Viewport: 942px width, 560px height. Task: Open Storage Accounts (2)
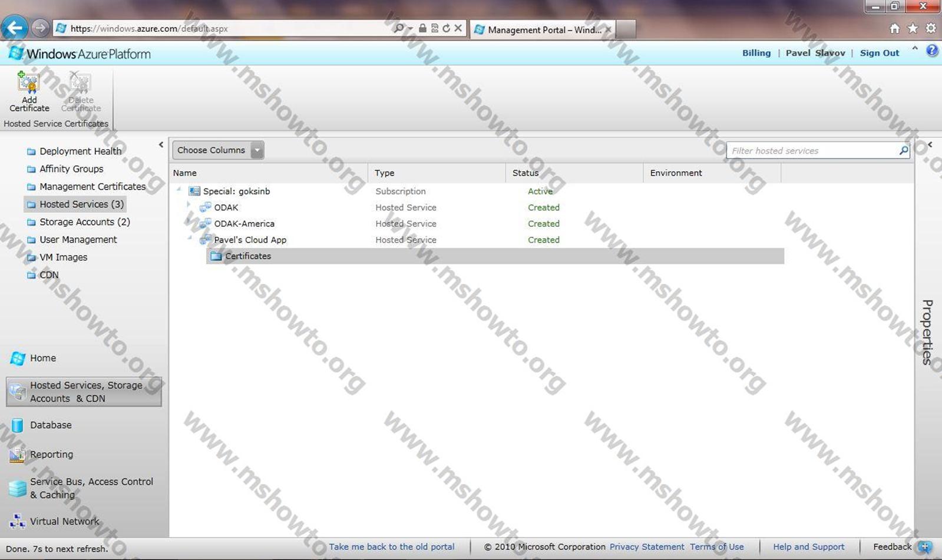coord(85,222)
